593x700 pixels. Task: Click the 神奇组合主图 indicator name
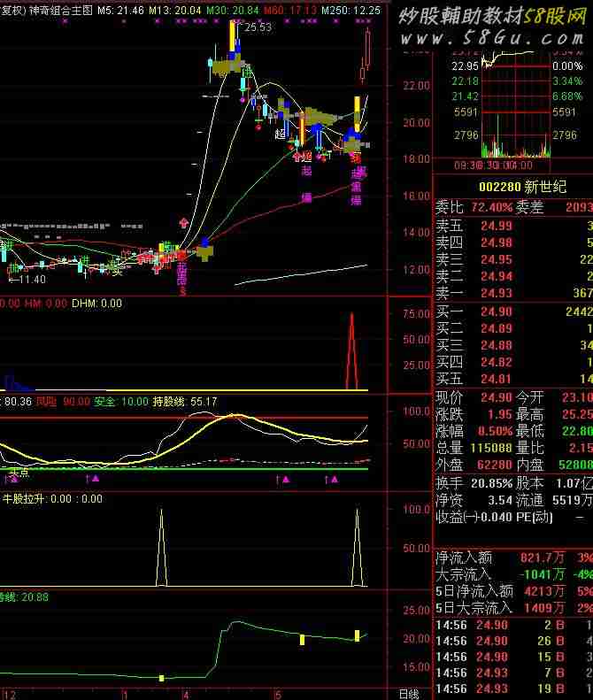tap(61, 10)
